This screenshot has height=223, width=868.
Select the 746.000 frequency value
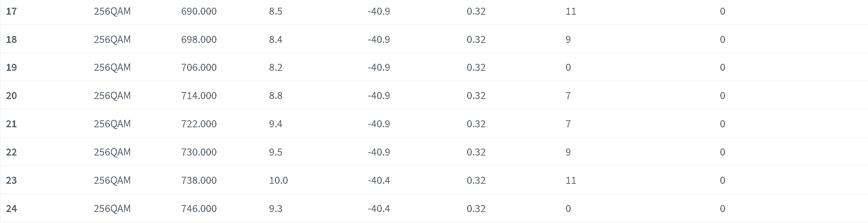[199, 209]
